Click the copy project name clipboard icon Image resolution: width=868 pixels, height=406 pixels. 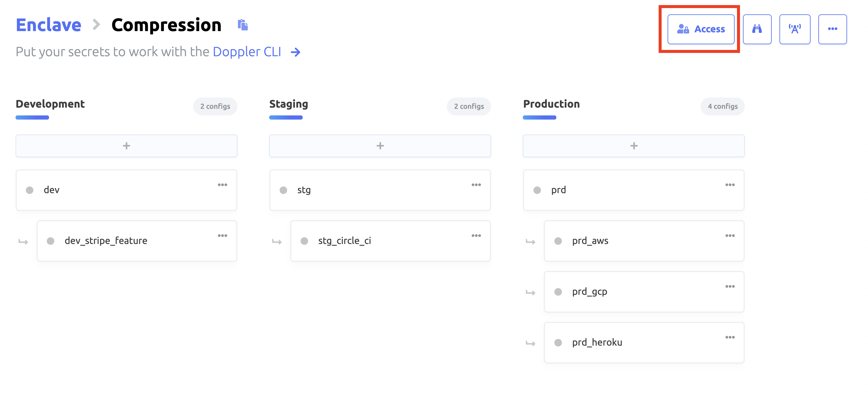point(243,25)
